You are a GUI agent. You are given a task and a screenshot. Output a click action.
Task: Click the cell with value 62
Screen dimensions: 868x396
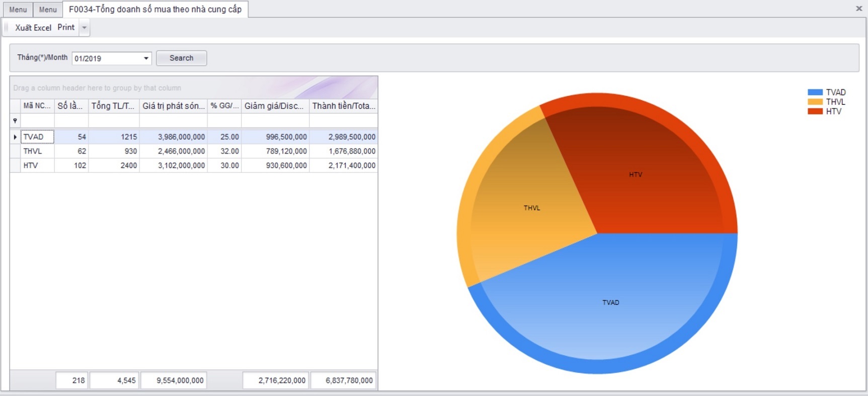click(x=71, y=151)
